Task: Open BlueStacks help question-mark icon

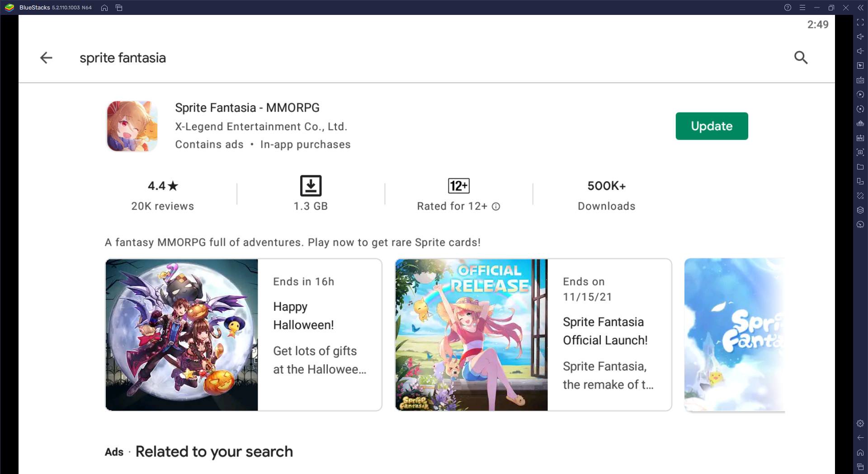Action: coord(788,8)
